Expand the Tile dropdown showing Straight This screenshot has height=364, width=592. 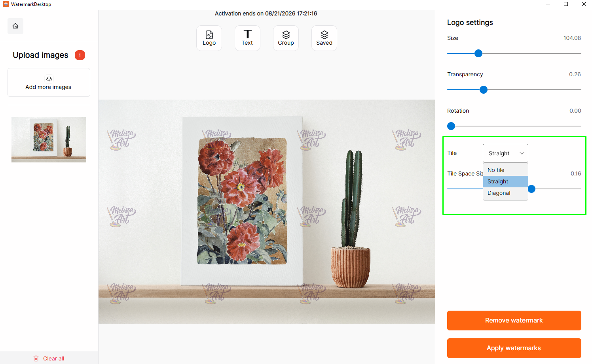[x=505, y=153]
